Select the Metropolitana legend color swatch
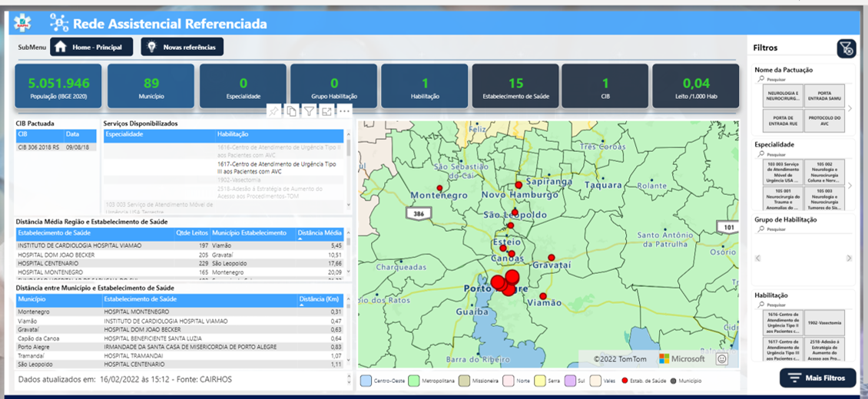This screenshot has height=399, width=868. point(415,380)
